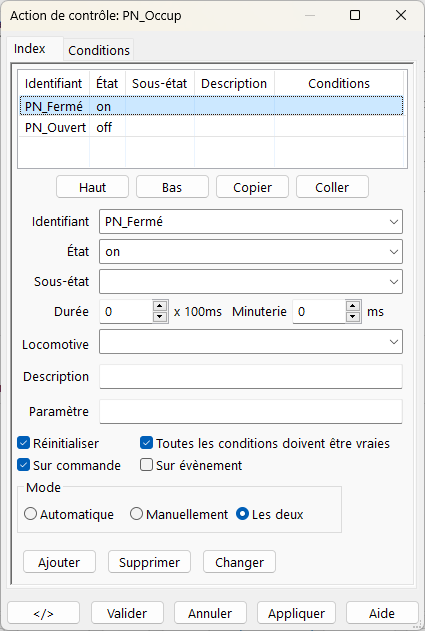Select the Automatique mode radio button

[31, 514]
